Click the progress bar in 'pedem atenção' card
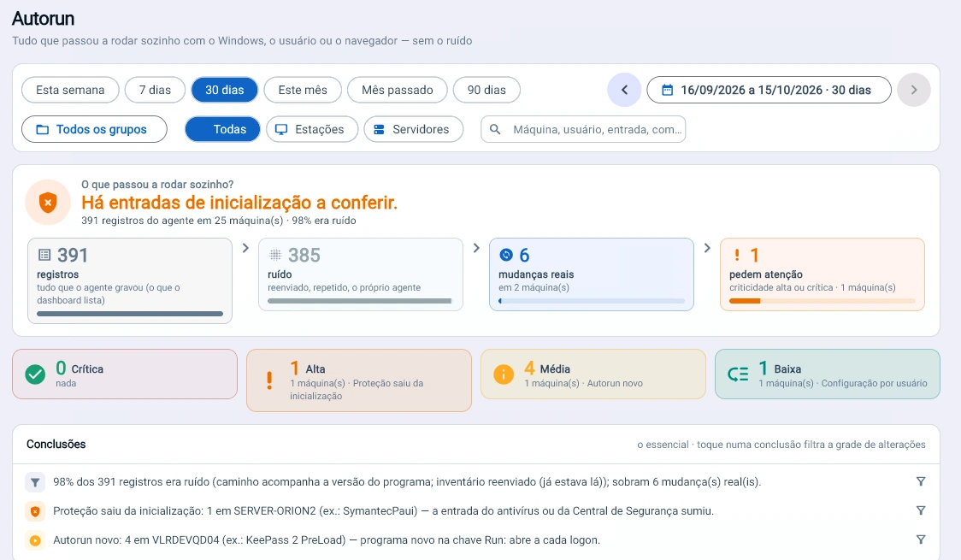This screenshot has height=560, width=961. coord(822,301)
